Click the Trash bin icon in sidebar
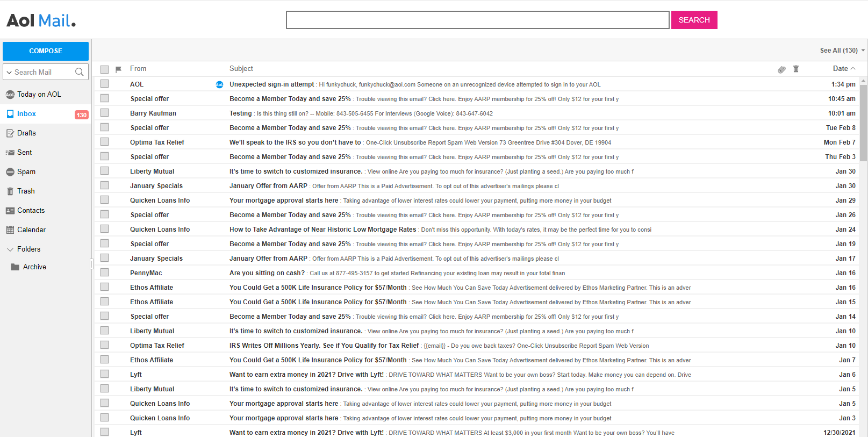This screenshot has height=437, width=868. (x=10, y=191)
